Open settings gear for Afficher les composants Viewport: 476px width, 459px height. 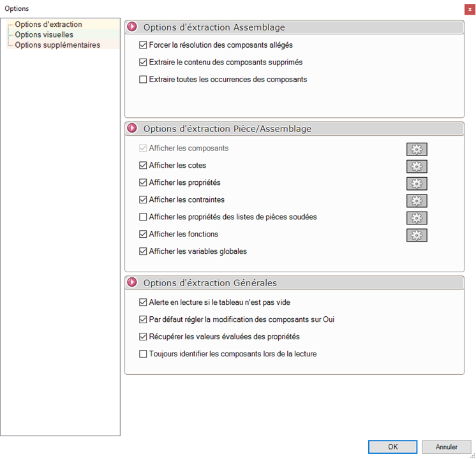pos(417,149)
